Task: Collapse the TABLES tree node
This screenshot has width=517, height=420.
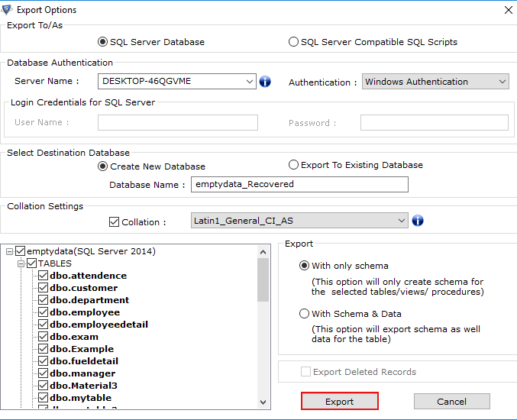Action: 21,263
